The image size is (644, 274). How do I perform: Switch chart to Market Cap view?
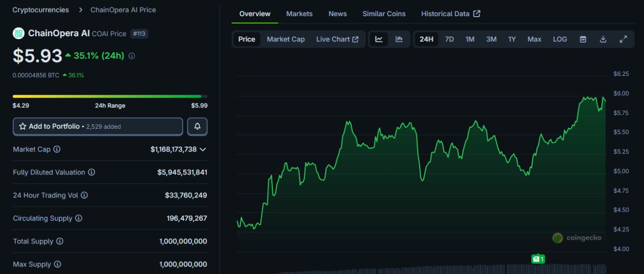pyautogui.click(x=285, y=39)
